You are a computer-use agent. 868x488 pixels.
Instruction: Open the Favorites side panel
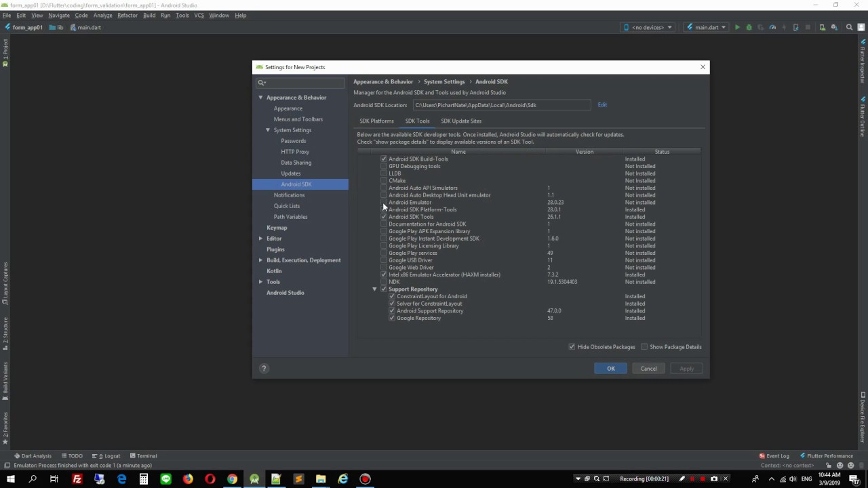5,428
